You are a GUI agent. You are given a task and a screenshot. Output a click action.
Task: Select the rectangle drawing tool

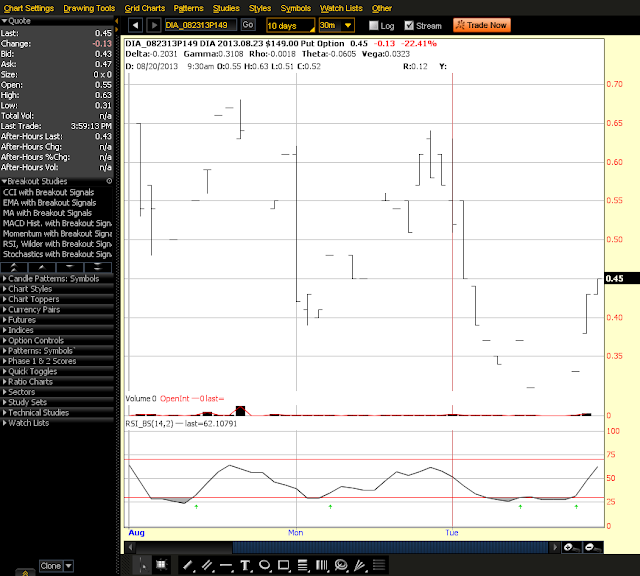point(284,565)
